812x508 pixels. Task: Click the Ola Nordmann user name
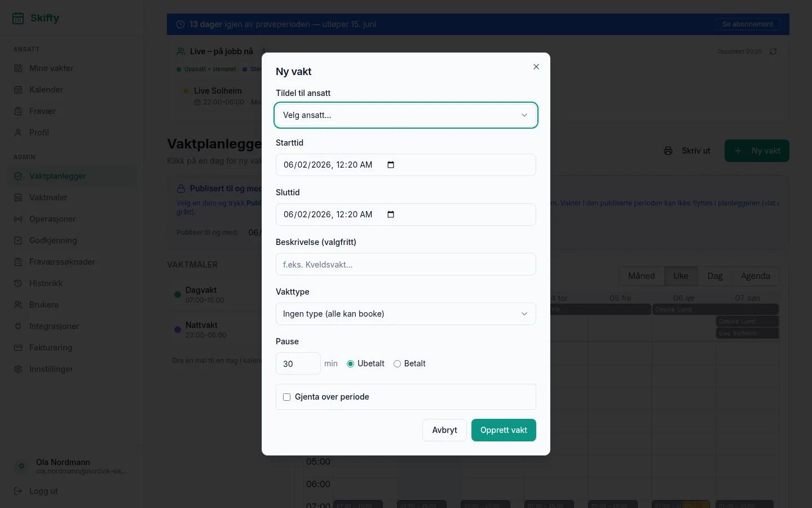pyautogui.click(x=63, y=462)
